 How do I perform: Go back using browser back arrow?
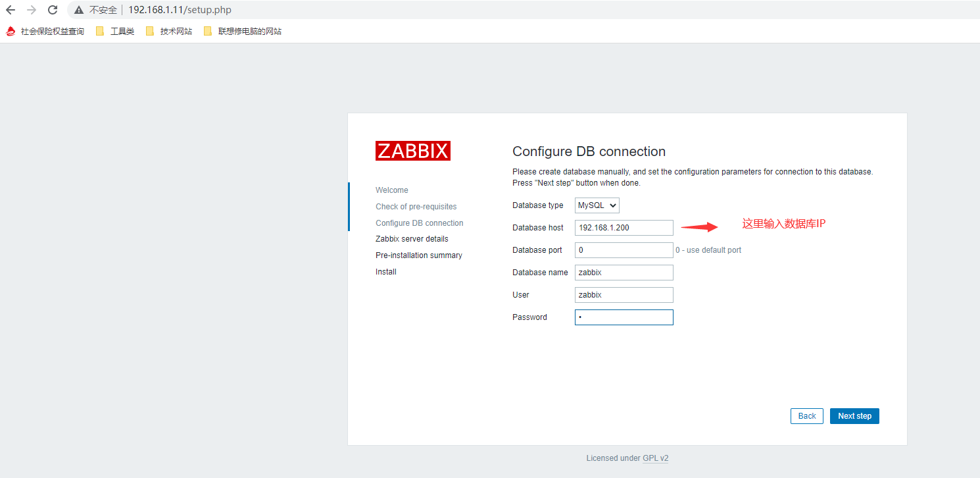point(11,10)
